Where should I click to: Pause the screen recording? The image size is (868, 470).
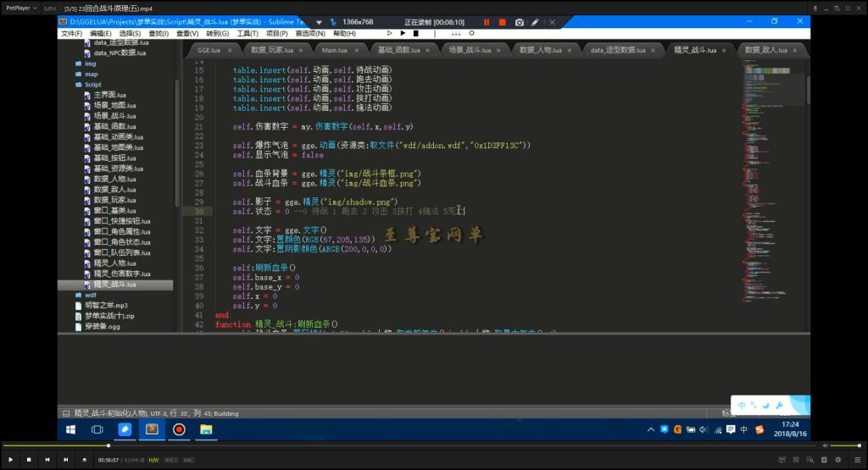[x=487, y=22]
